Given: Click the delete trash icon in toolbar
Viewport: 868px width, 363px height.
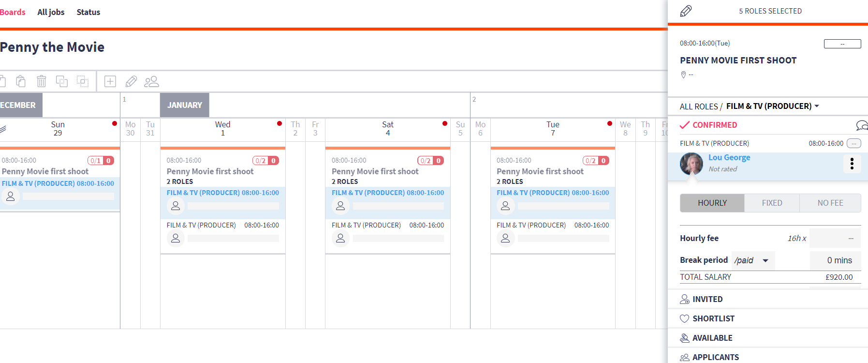Looking at the screenshot, I should coord(42,81).
